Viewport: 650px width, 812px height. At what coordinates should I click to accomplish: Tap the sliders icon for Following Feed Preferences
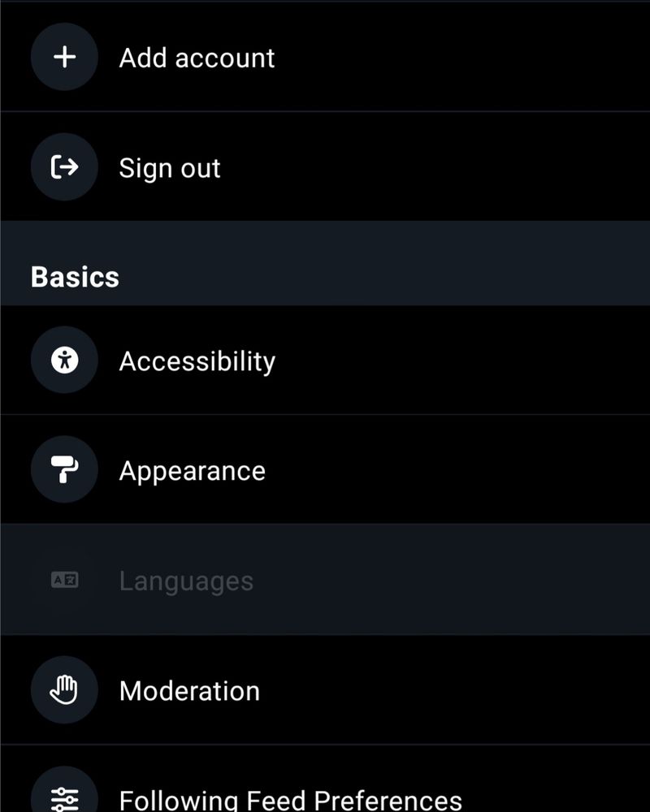click(x=64, y=797)
